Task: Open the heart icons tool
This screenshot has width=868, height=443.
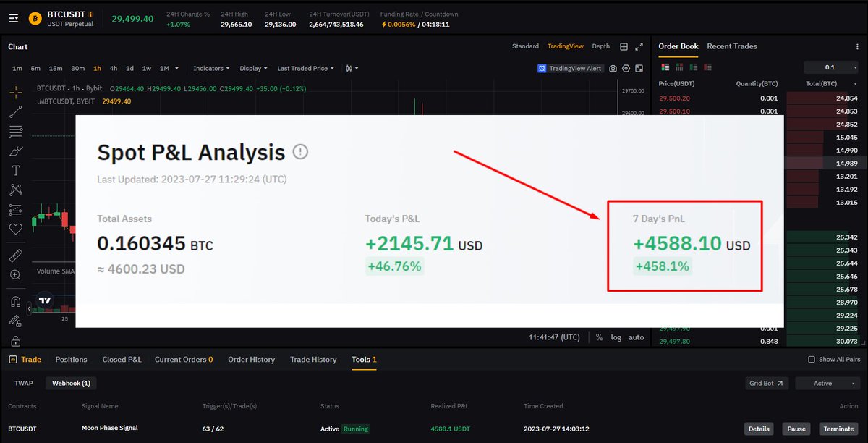Action: pos(16,229)
